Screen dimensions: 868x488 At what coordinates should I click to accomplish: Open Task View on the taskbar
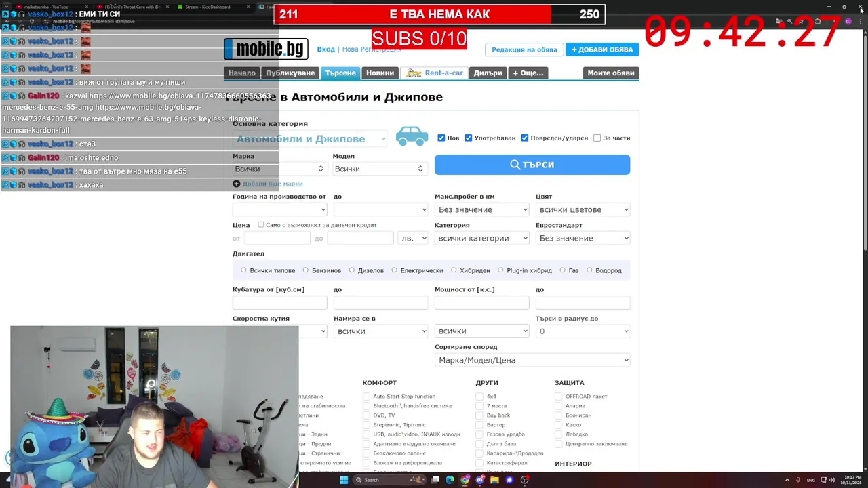[x=435, y=480]
